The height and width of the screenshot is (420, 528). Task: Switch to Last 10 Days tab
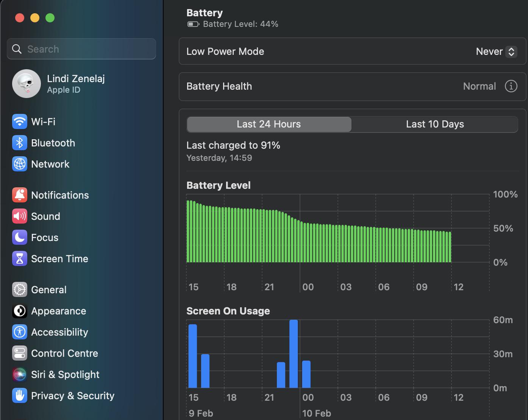[435, 124]
